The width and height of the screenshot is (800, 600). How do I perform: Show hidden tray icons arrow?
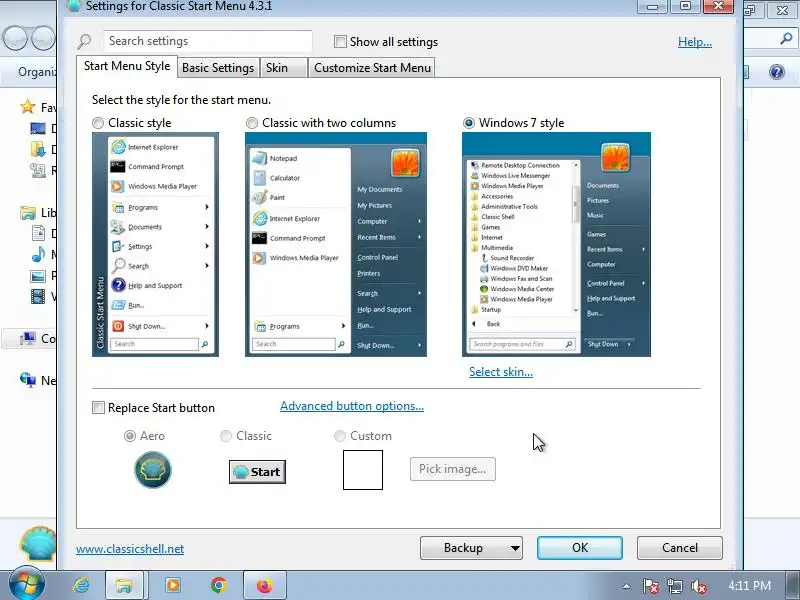pyautogui.click(x=626, y=587)
